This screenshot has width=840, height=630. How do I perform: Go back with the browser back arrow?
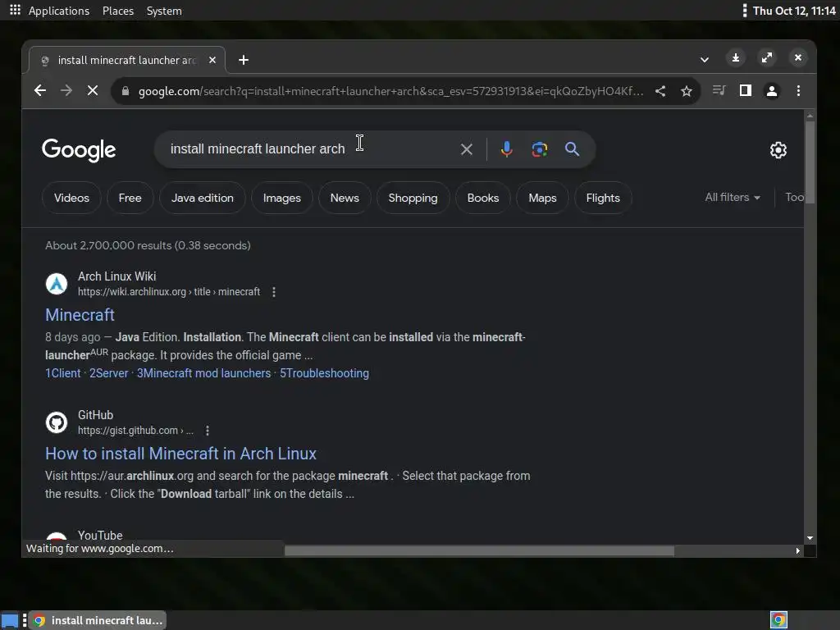pyautogui.click(x=40, y=90)
